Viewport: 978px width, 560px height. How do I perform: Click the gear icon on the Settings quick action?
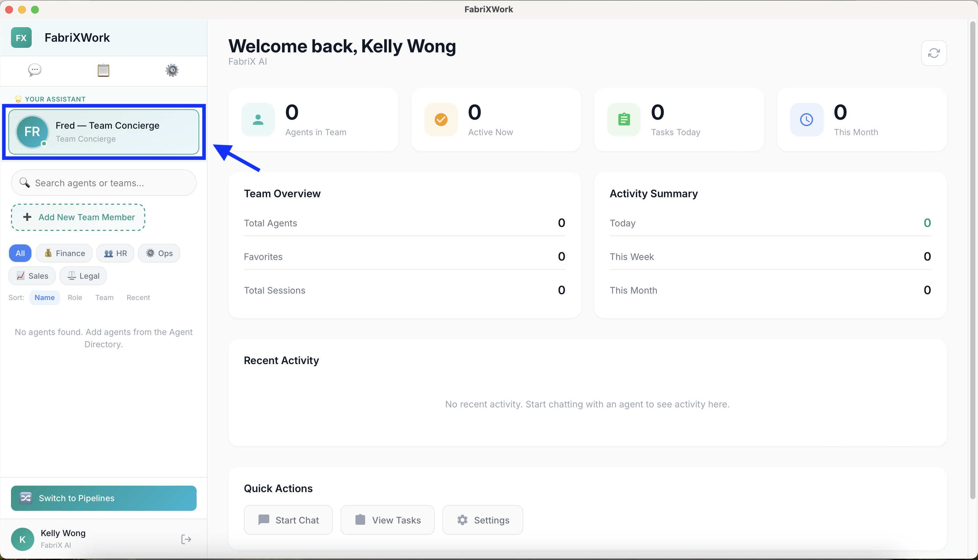462,520
